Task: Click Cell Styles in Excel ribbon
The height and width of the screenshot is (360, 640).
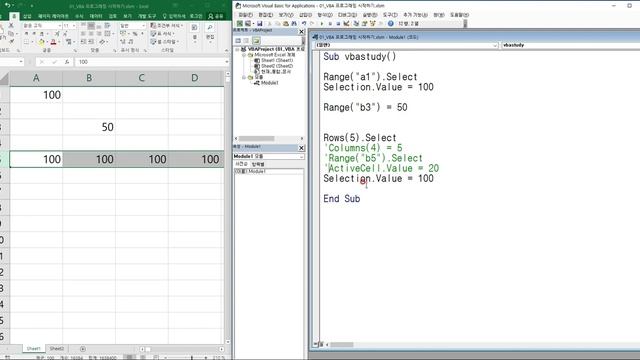Action: click(164, 42)
